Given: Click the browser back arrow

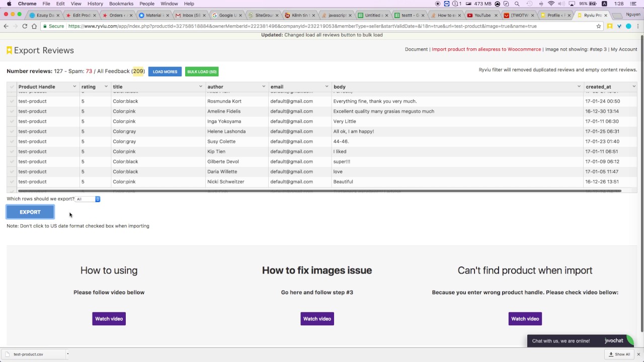Looking at the screenshot, I should [x=6, y=26].
